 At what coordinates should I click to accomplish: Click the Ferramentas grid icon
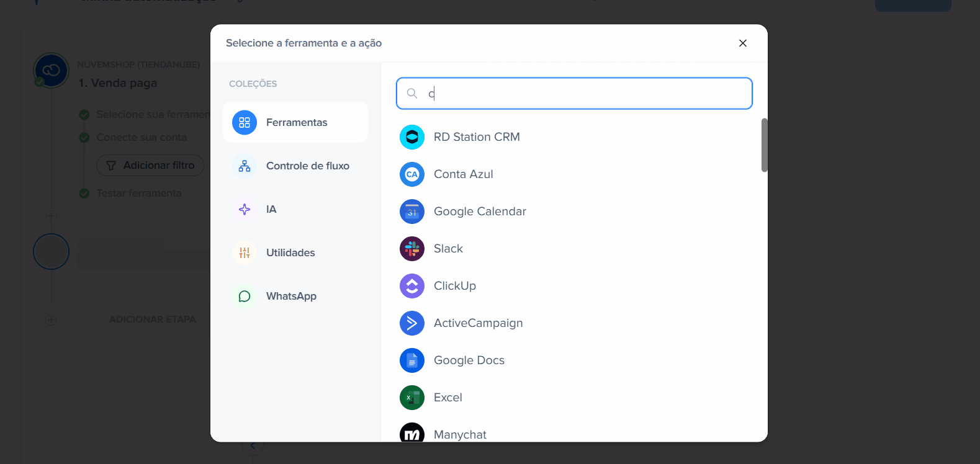click(245, 122)
